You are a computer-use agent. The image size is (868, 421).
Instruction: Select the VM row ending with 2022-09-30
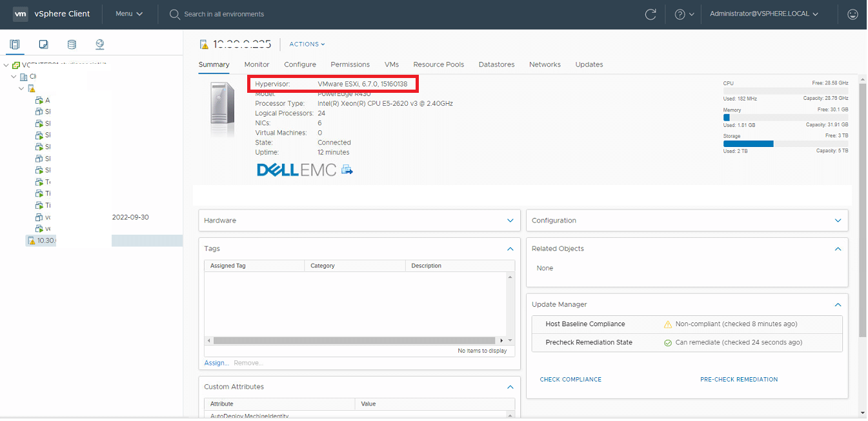point(92,217)
